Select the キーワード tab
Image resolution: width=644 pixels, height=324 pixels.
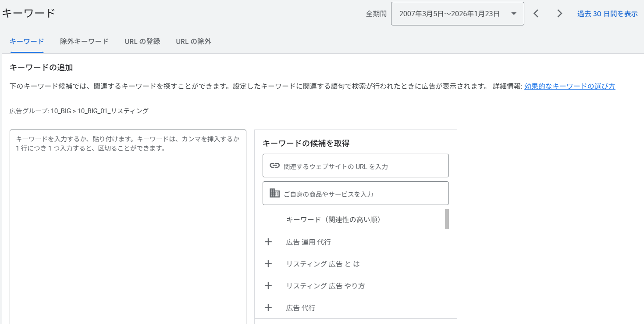click(x=27, y=42)
